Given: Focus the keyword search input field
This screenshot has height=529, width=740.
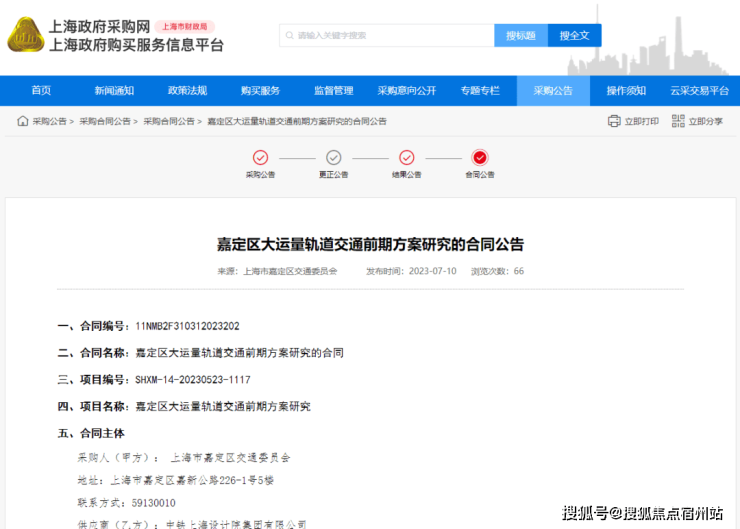Looking at the screenshot, I should [390, 35].
